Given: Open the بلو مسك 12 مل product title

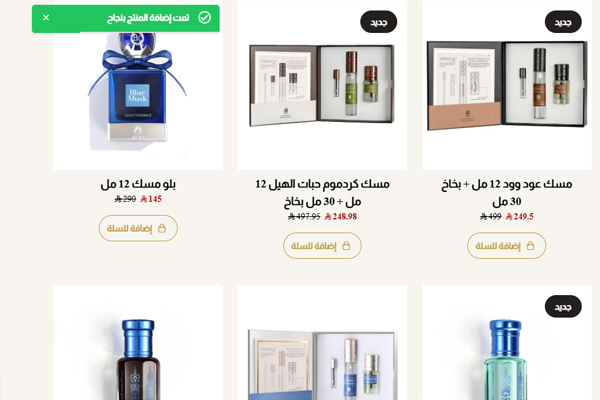Looking at the screenshot, I should 138,184.
